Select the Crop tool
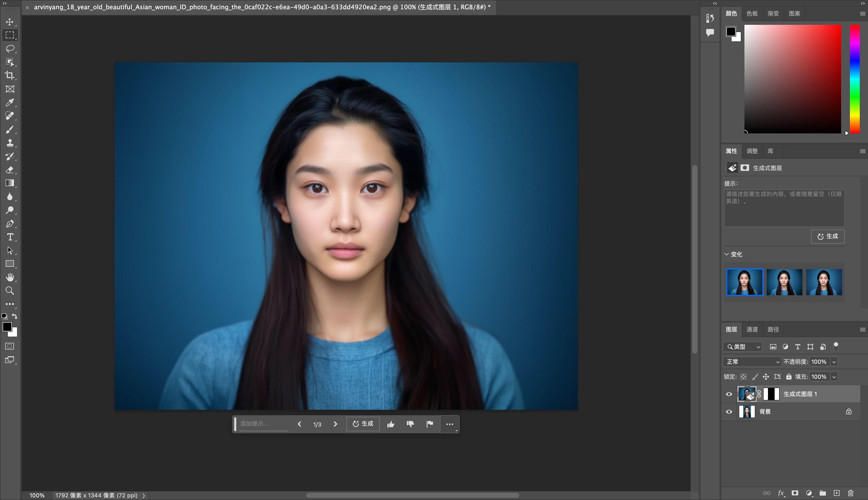Image resolution: width=868 pixels, height=500 pixels. [x=10, y=75]
